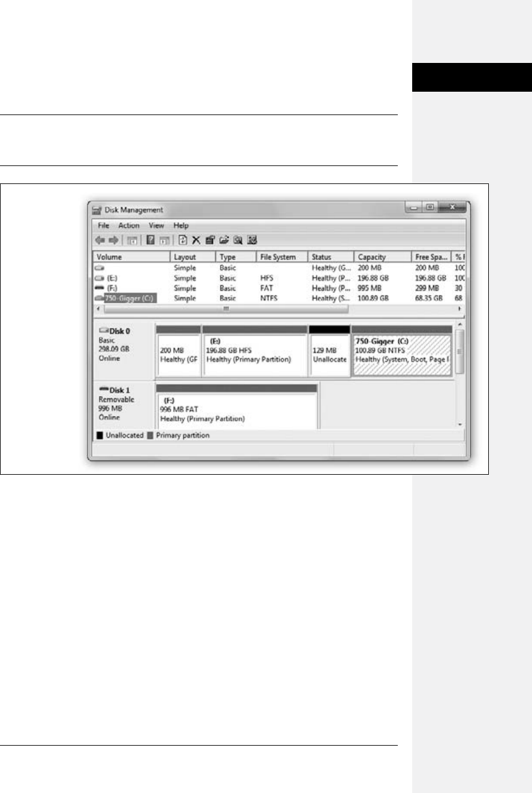Click the FAT file system cell
Image resolution: width=532 pixels, height=793 pixels.
(x=267, y=288)
